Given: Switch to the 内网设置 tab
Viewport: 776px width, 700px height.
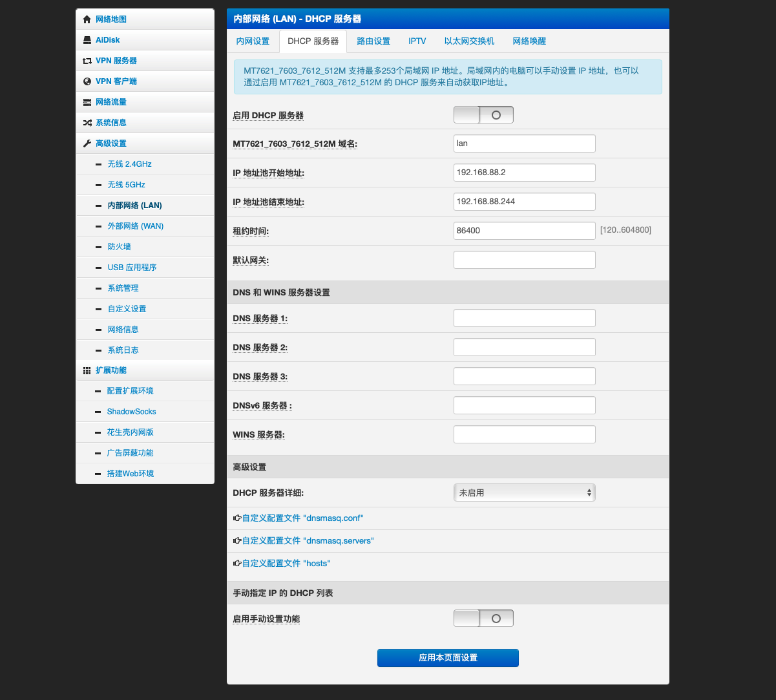Looking at the screenshot, I should (x=253, y=41).
